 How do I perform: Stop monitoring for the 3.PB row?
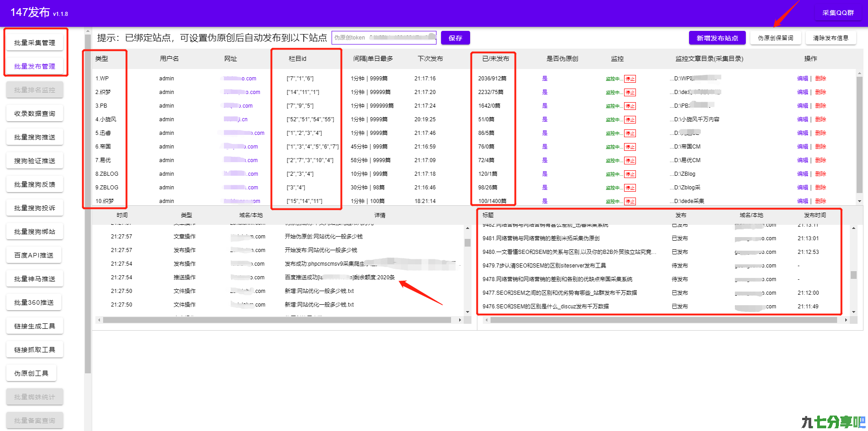tap(630, 106)
